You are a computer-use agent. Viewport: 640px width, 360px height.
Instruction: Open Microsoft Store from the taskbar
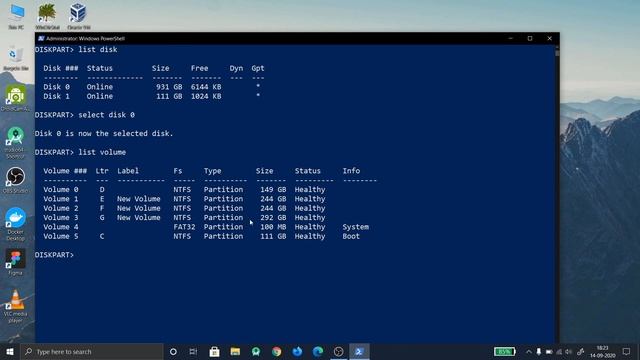(x=214, y=351)
